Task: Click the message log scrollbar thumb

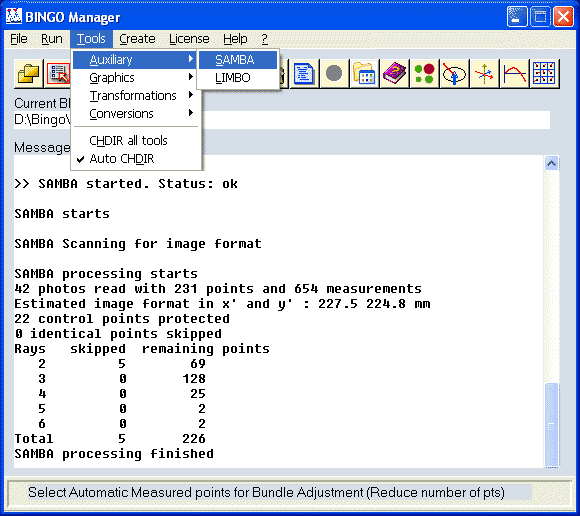Action: click(551, 424)
